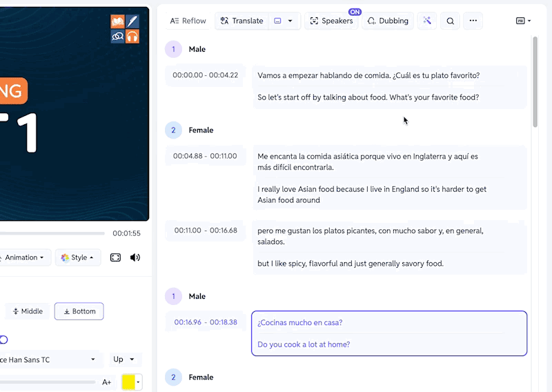Click the 00:01:55 duration label
Screen dimensions: 552x392
click(x=126, y=233)
